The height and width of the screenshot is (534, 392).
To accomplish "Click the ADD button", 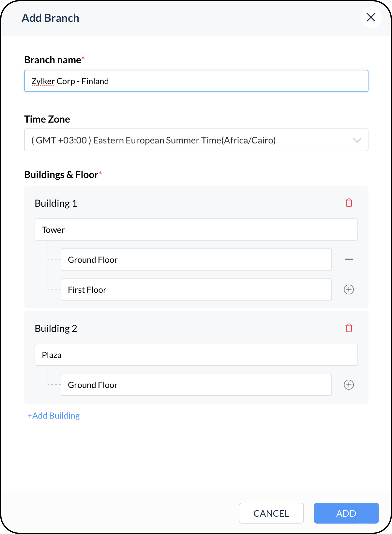I will 346,513.
